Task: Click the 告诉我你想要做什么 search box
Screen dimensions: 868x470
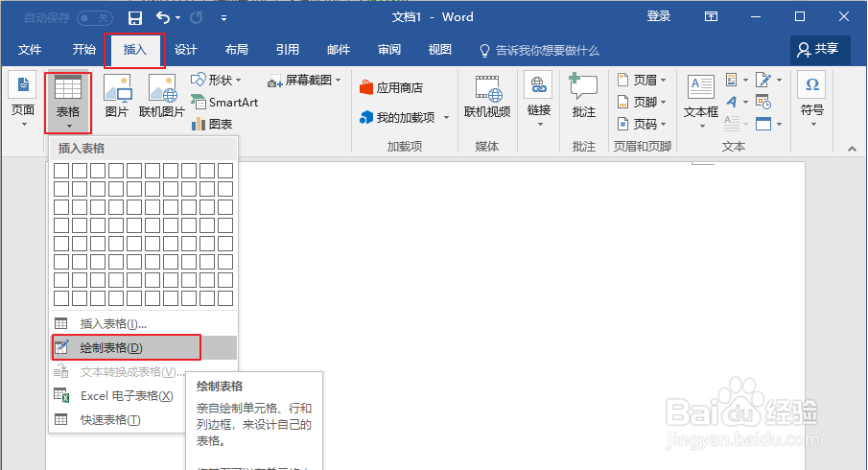Action: click(x=539, y=51)
